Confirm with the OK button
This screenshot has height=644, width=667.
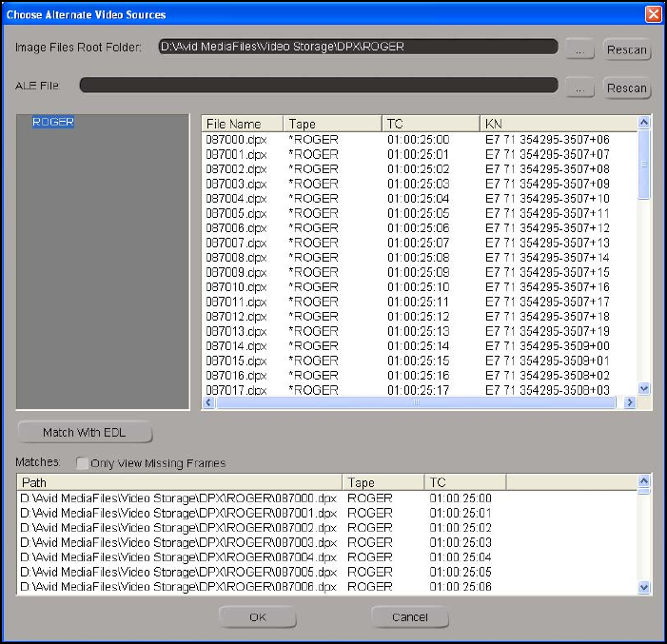tap(257, 616)
